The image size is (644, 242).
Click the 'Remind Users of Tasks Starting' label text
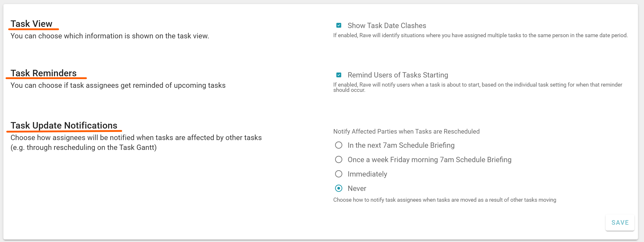click(397, 75)
